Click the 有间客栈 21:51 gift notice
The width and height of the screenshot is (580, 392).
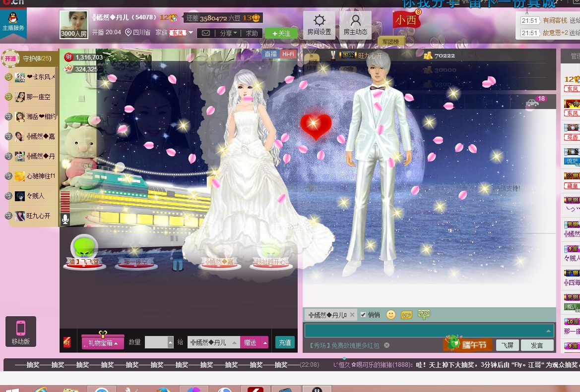tap(550, 20)
